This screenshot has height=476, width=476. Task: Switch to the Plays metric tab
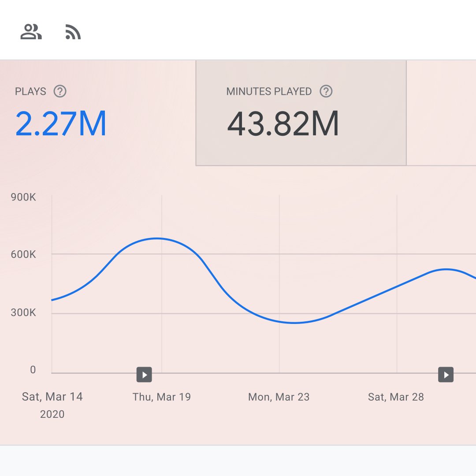click(98, 113)
